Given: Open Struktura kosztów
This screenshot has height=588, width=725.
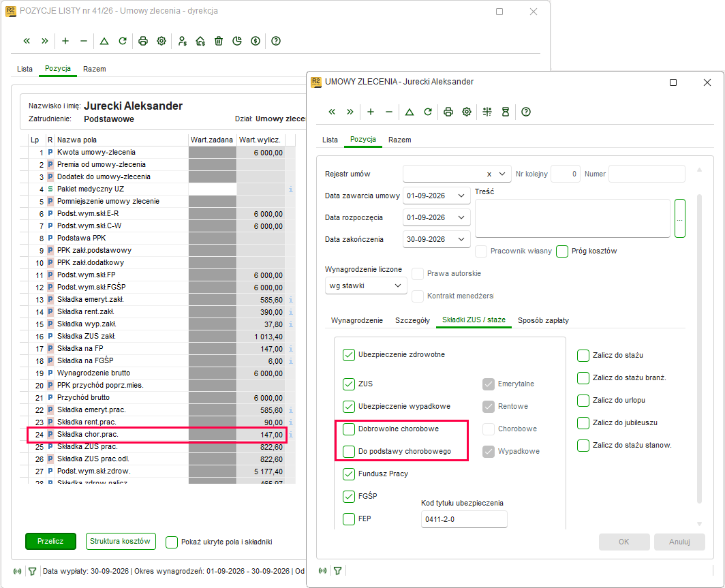Looking at the screenshot, I should 120,541.
